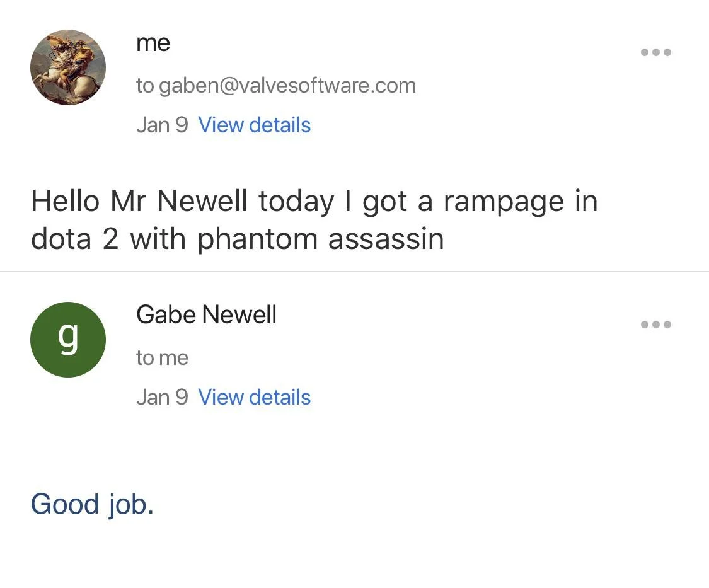Viewport: 709px width, 588px height.
Task: Open more options for the message from me
Action: pos(656,52)
